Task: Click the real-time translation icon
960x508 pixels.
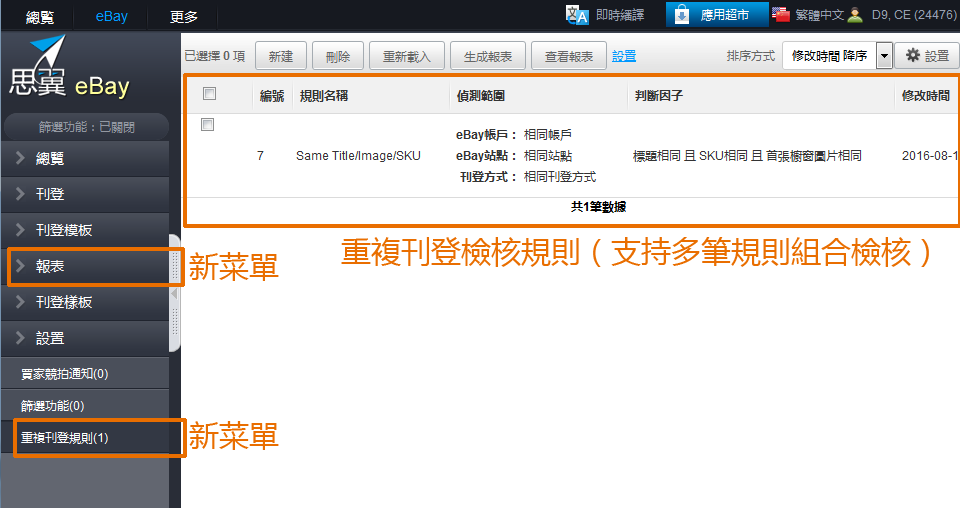Action: [577, 15]
